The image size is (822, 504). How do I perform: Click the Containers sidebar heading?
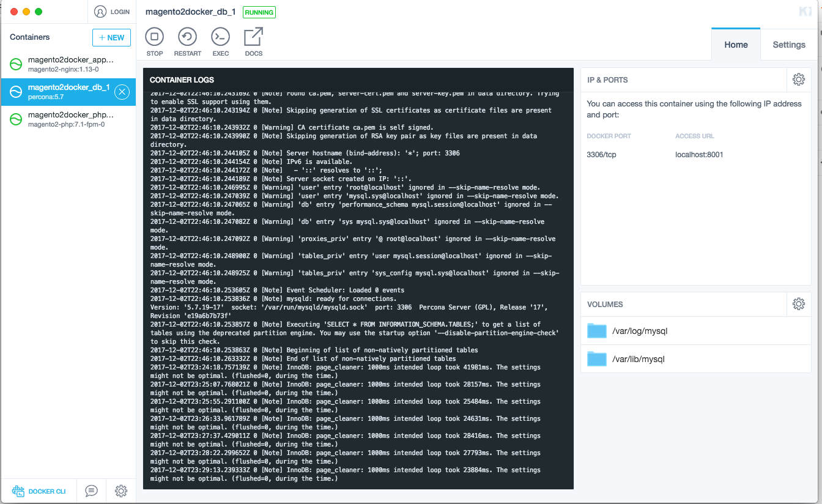[x=30, y=37]
